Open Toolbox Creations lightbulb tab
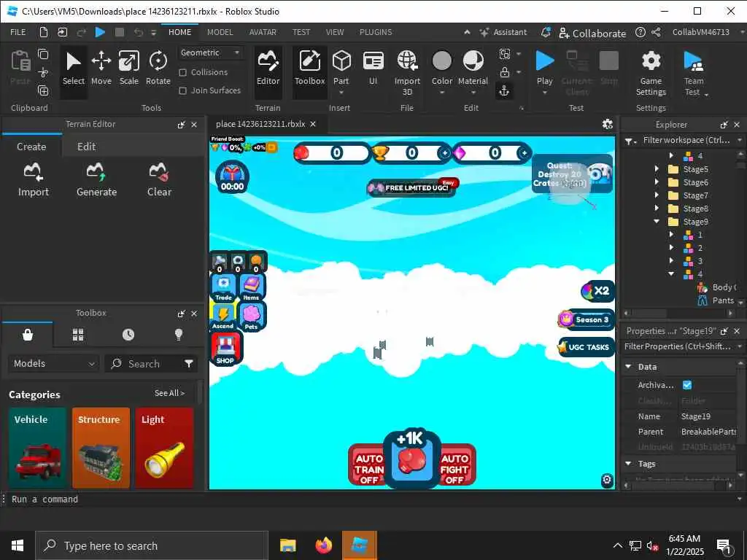The width and height of the screenshot is (747, 560). coord(179,335)
